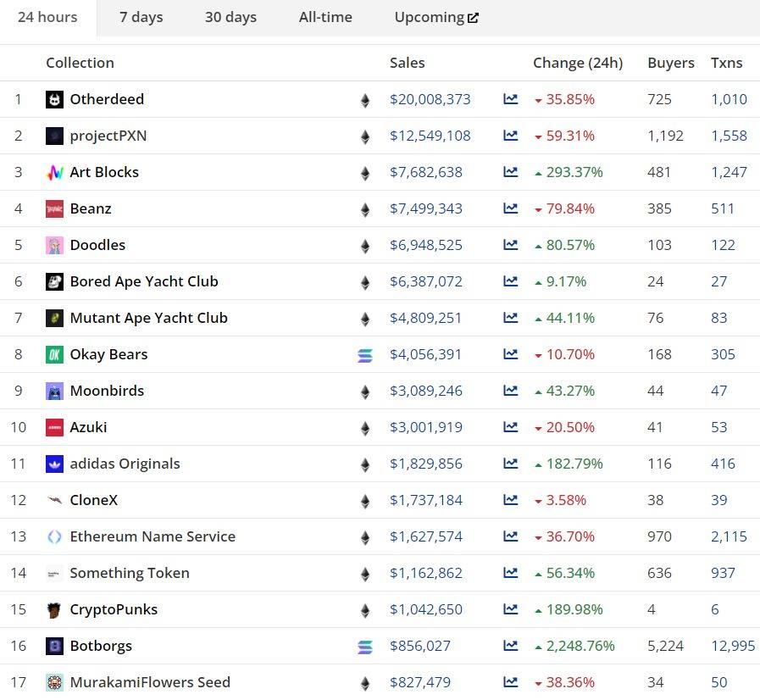Click the Ethereum icon in Otherdeed row
This screenshot has height=700, width=760.
coord(365,100)
